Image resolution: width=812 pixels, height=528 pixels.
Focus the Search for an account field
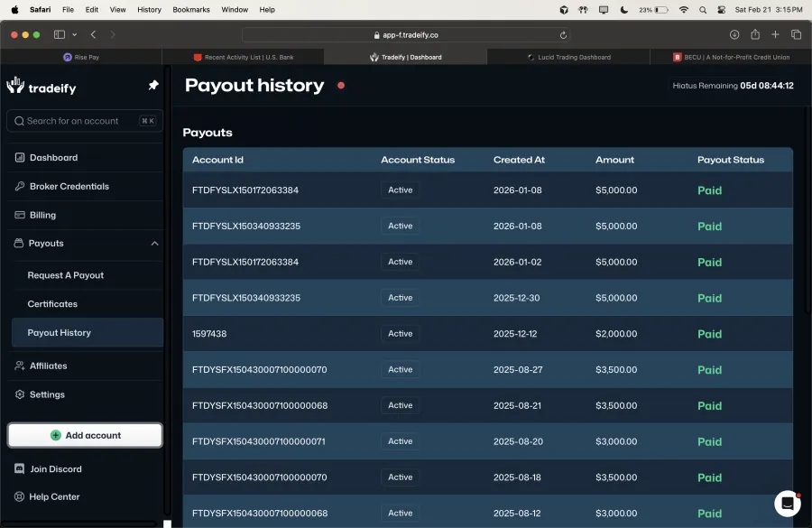85,121
